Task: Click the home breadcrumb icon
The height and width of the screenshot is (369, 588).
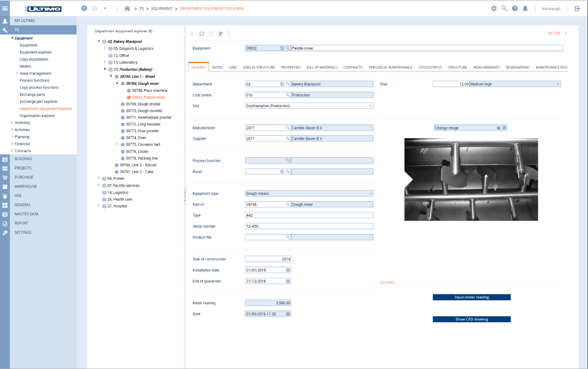Action: click(126, 8)
